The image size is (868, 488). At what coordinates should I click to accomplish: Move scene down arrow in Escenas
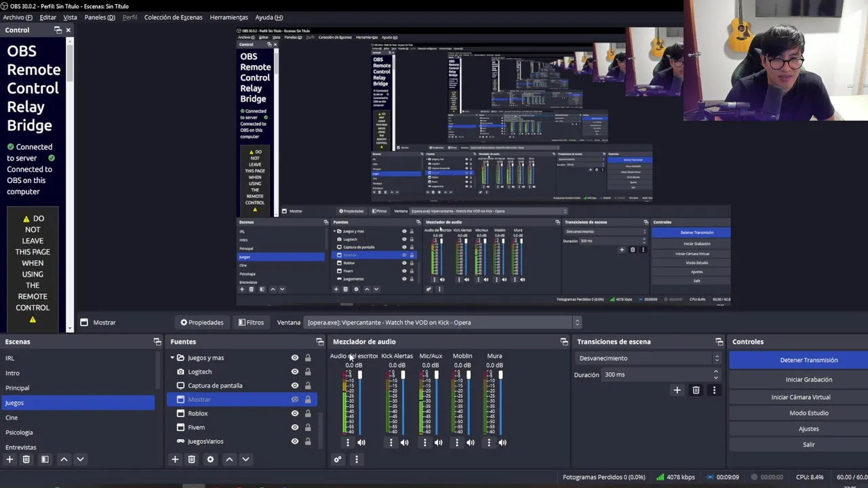(x=80, y=460)
